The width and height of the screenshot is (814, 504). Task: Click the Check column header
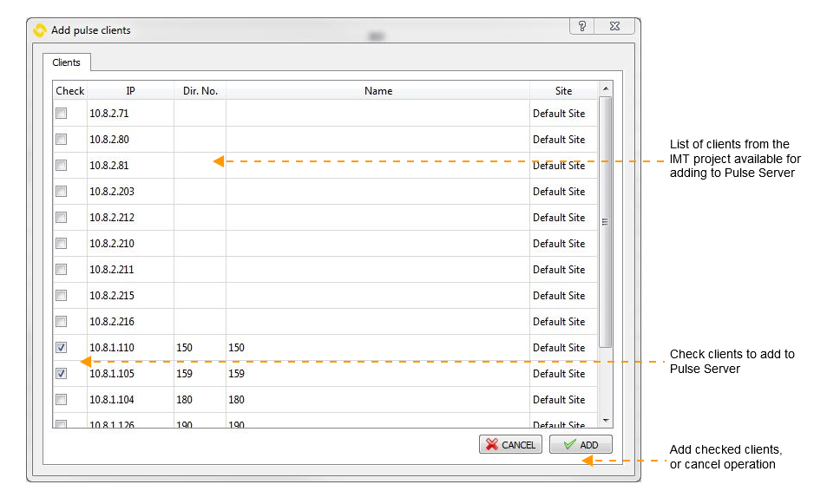[x=69, y=91]
